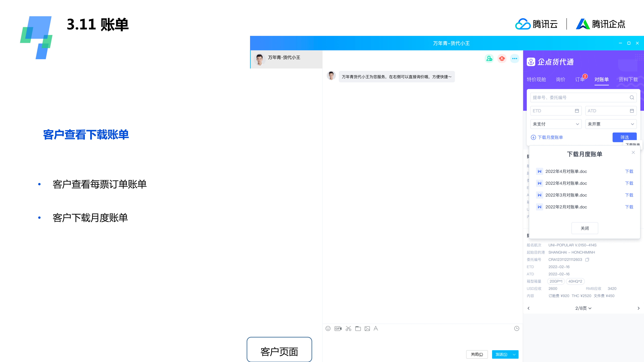
Task: Click the GIF video icon in chat toolbar
Action: (x=338, y=329)
